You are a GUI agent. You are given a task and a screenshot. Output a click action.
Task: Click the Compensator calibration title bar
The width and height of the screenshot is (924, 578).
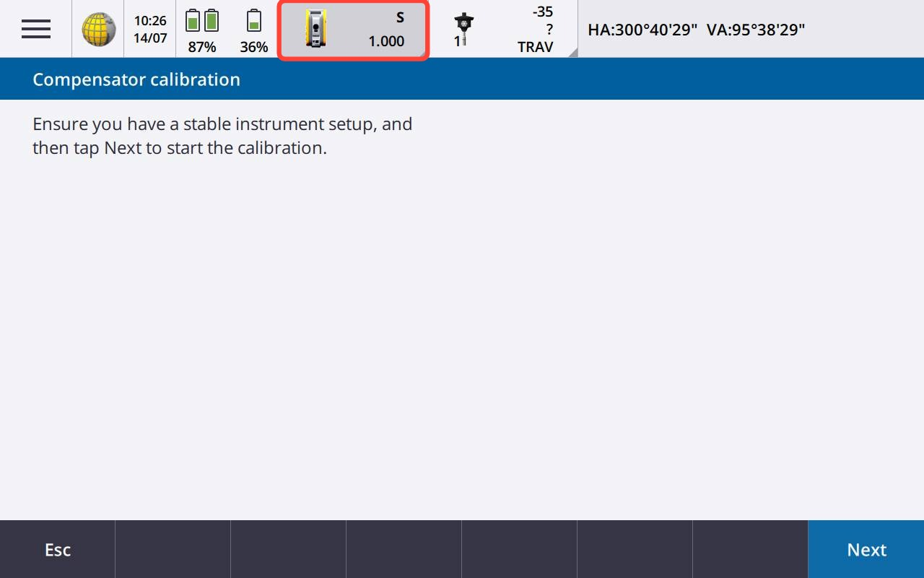coord(462,79)
